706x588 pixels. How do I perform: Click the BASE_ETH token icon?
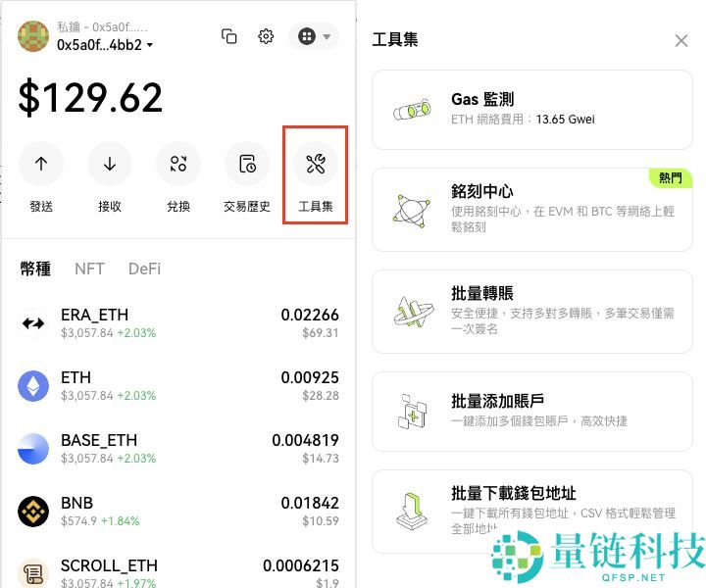(33, 449)
